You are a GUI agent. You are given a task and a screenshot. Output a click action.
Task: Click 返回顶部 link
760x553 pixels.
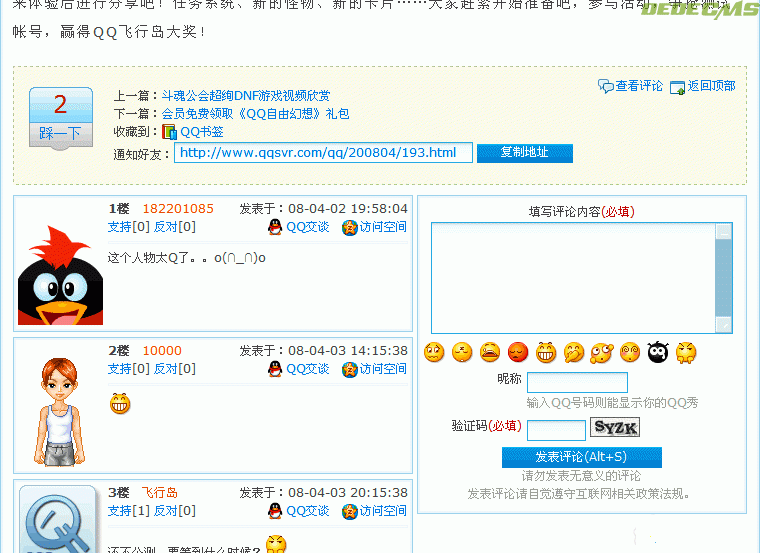(711, 86)
